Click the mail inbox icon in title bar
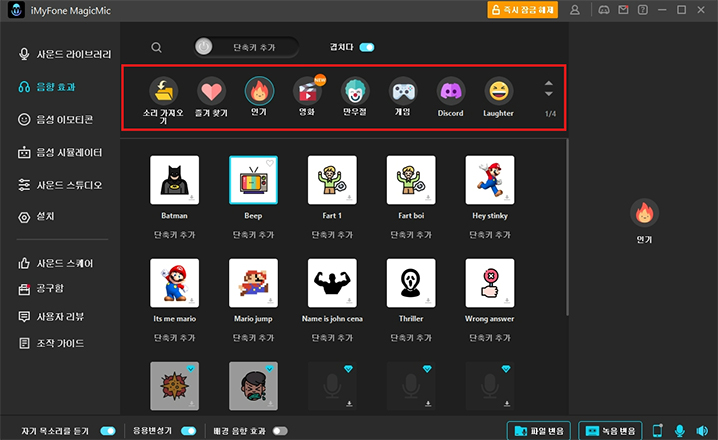Viewport: 718px width, 440px height. coord(624,10)
